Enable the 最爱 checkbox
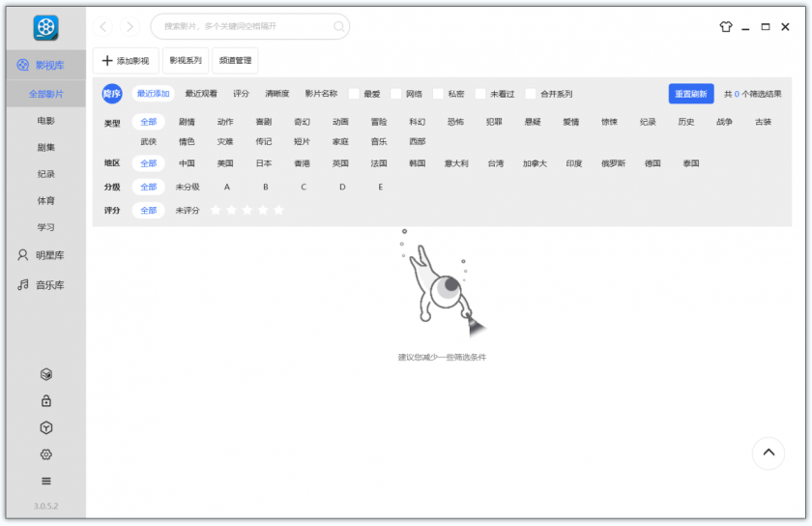This screenshot has height=526, width=812. point(354,94)
